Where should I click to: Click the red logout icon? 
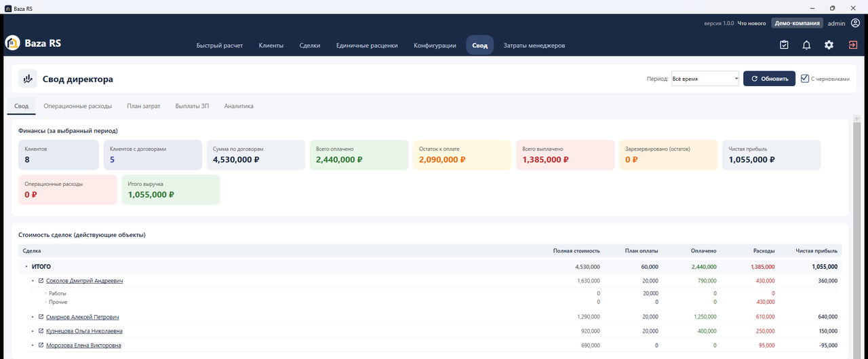point(852,45)
